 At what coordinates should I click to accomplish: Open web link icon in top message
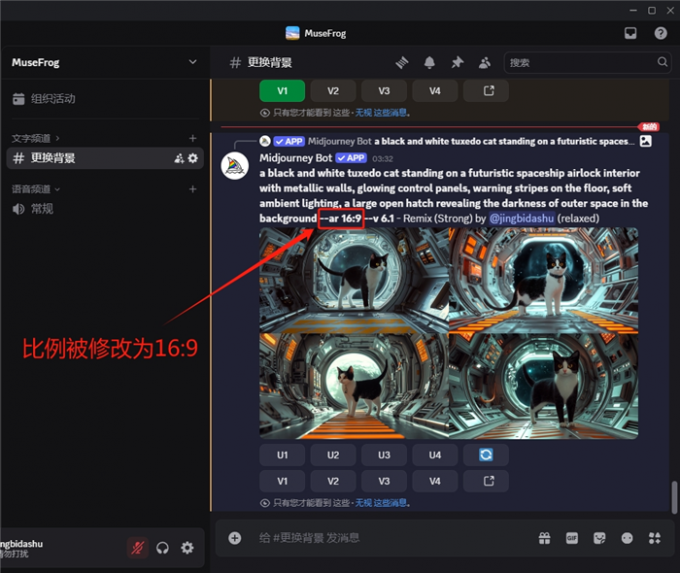tap(486, 91)
